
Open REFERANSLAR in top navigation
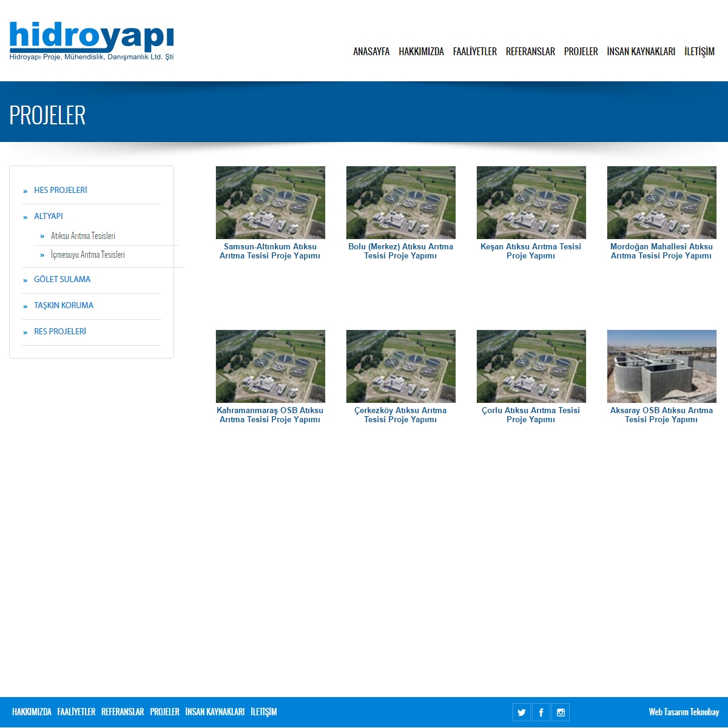pos(530,52)
